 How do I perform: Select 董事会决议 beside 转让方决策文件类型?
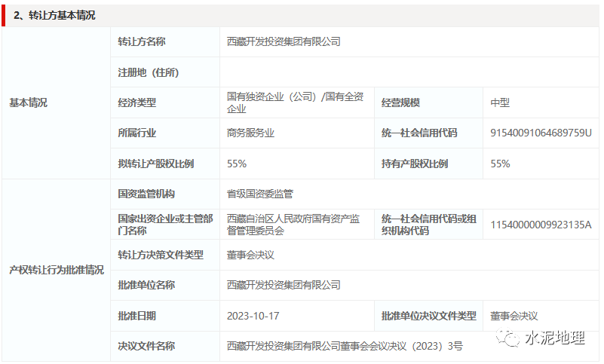click(x=250, y=255)
